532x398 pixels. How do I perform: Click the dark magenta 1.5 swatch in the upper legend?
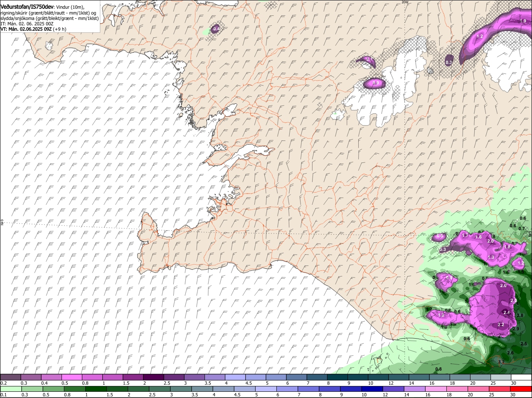click(133, 377)
